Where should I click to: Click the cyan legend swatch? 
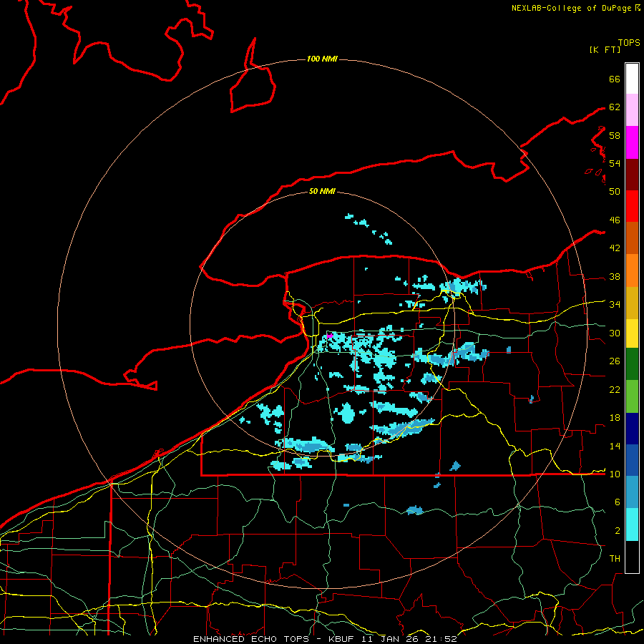coord(632,525)
